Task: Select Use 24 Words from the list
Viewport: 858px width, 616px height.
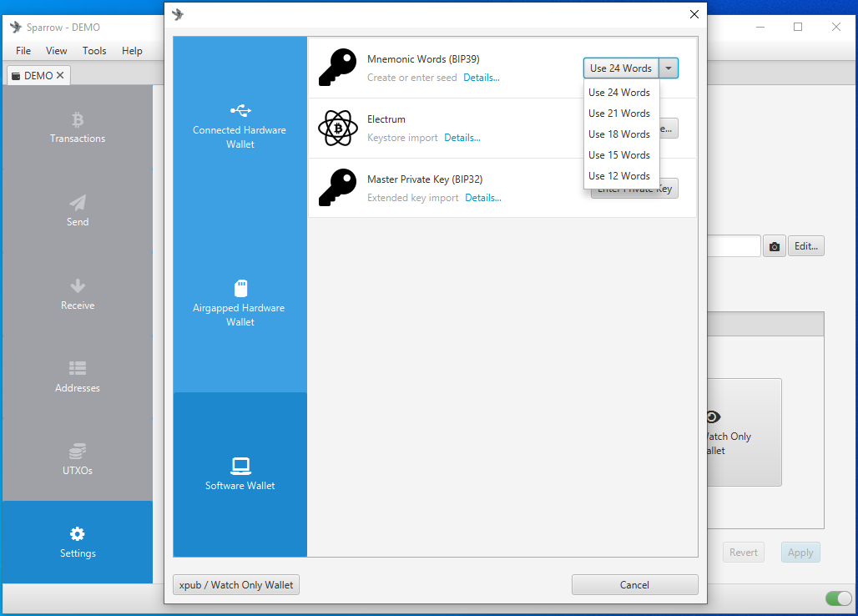Action: click(x=622, y=93)
